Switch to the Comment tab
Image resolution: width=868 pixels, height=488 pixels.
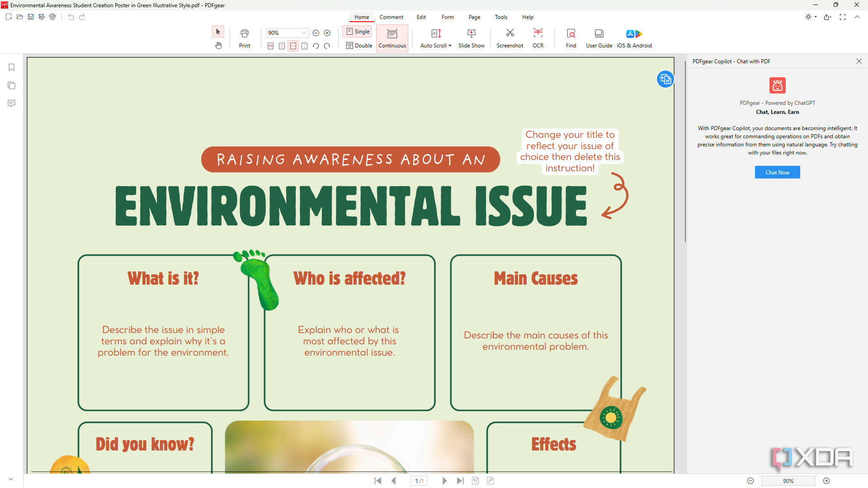click(392, 17)
